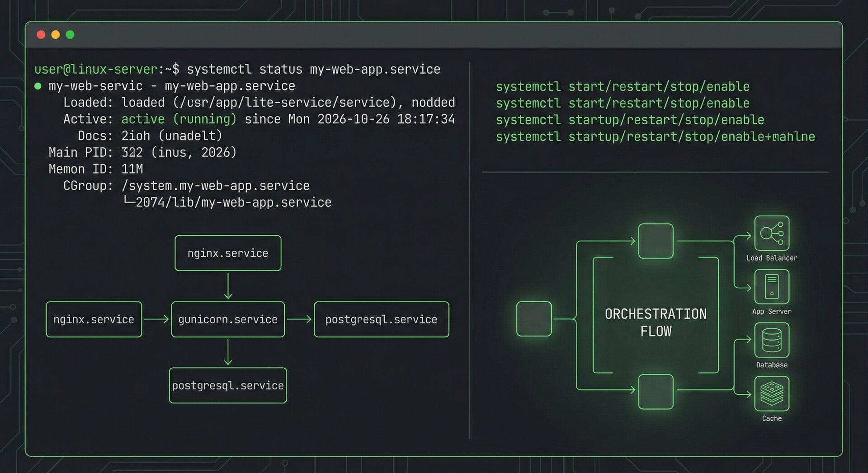Open the Database cylinder icon

pos(772,340)
